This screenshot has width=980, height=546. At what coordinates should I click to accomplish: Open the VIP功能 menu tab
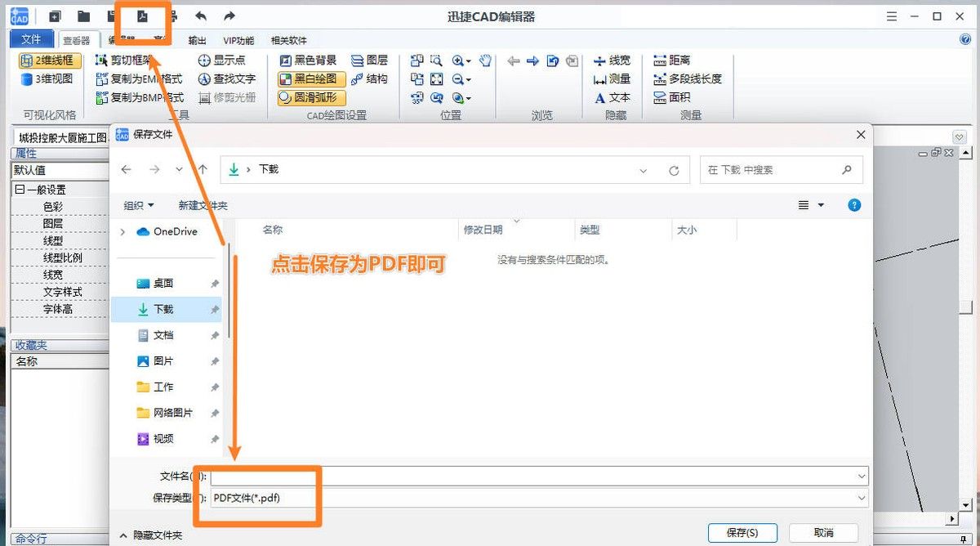238,39
